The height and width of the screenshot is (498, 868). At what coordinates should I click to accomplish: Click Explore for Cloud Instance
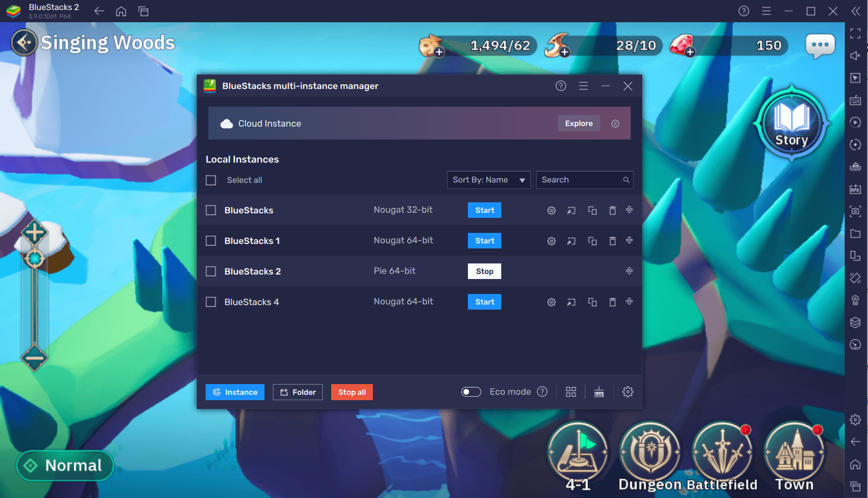[x=579, y=123]
